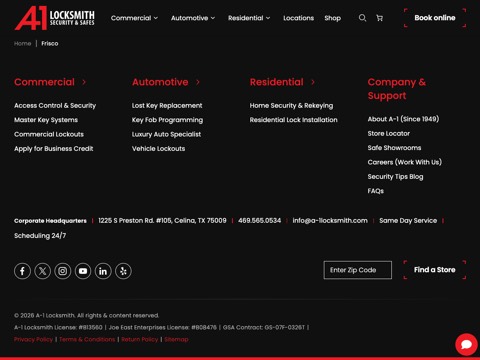Screen dimensions: 480x360
Task: Open Lost Key Replacement link
Action: click(167, 106)
